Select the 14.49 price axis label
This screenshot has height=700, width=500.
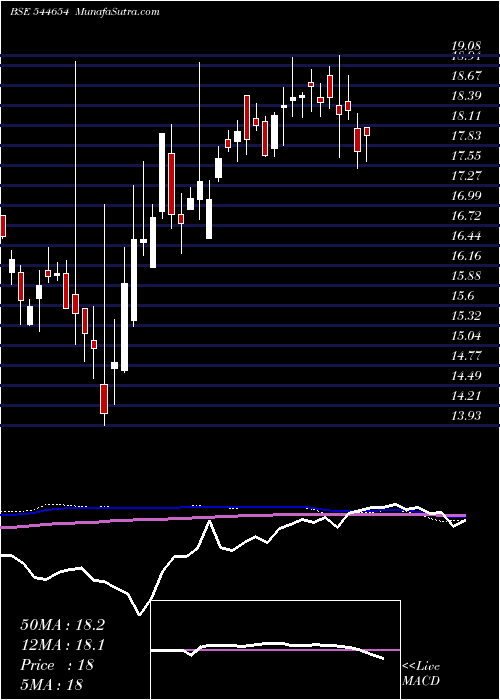coord(466,376)
